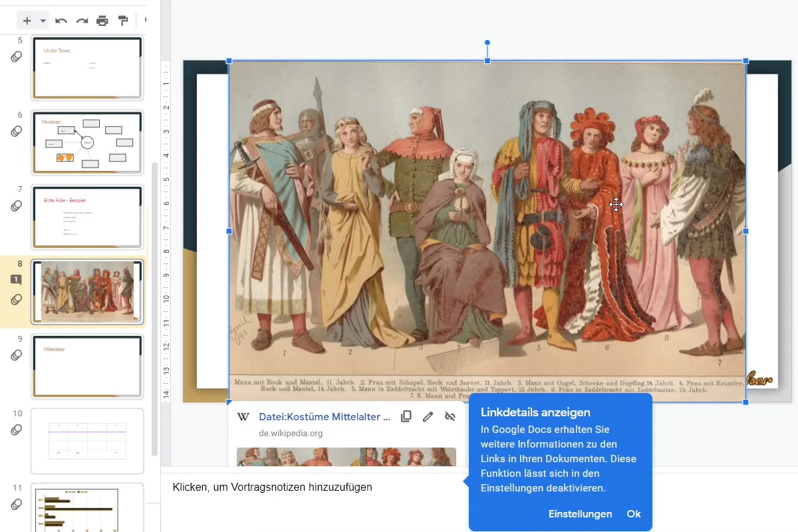
Task: Click the right-middle handle of the image
Action: (x=745, y=231)
